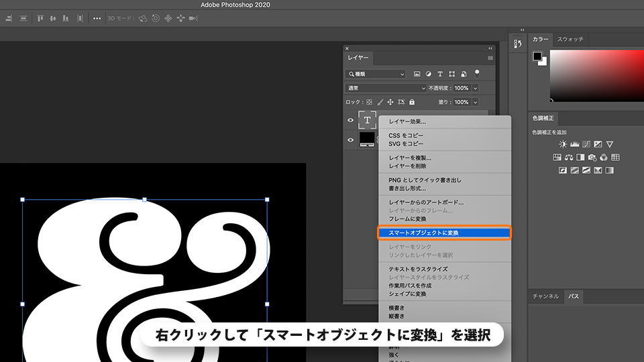This screenshot has height=362, width=644.
Task: Expand the 不透明度 opacity dropdown arrow
Action: pyautogui.click(x=476, y=88)
